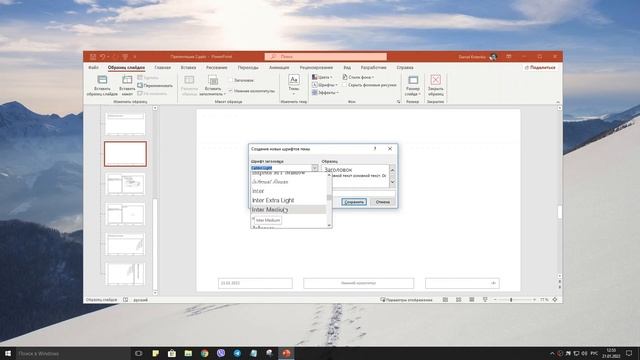Click Save icon in title bar

coord(93,57)
